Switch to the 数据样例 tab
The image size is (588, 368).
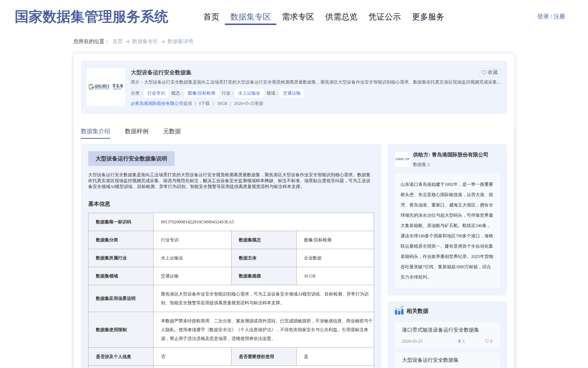[137, 131]
